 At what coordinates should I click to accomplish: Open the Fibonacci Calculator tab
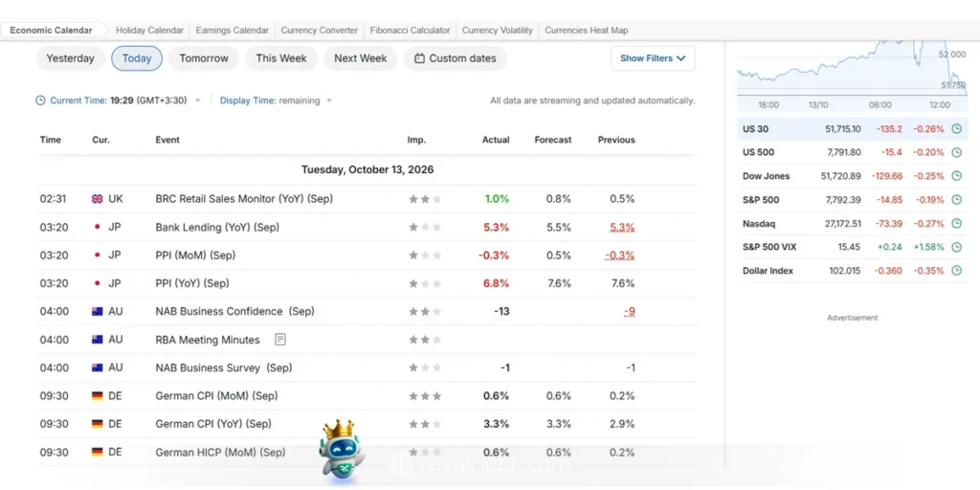click(410, 30)
